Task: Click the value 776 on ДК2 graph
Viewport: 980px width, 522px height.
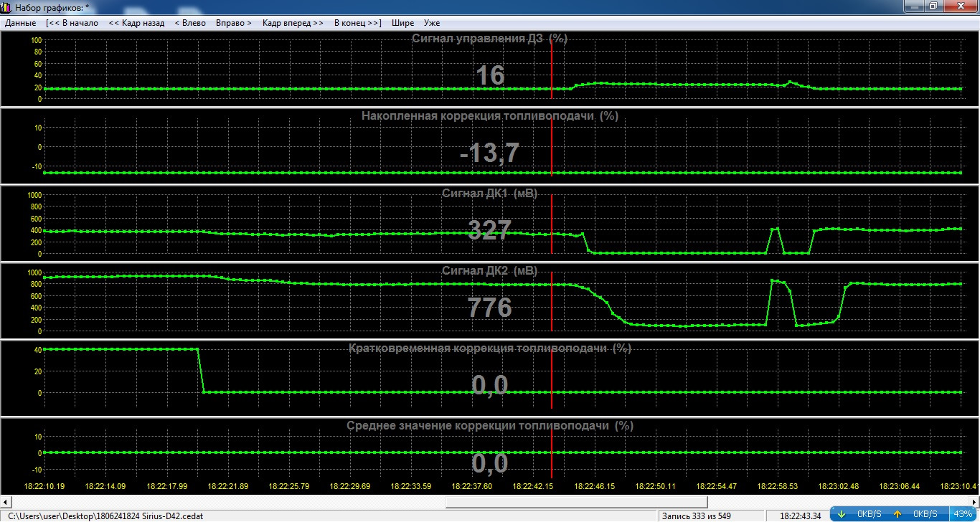Action: pos(490,308)
